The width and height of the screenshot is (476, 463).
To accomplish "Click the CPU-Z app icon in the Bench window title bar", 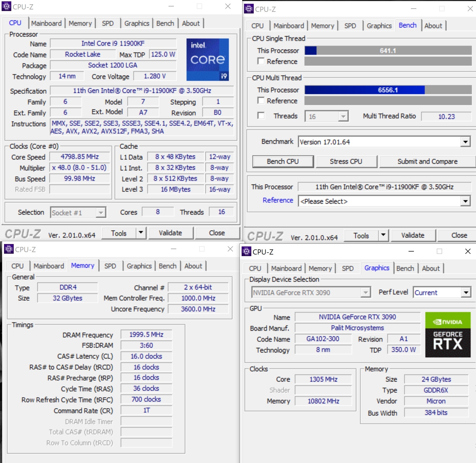I will tap(249, 9).
